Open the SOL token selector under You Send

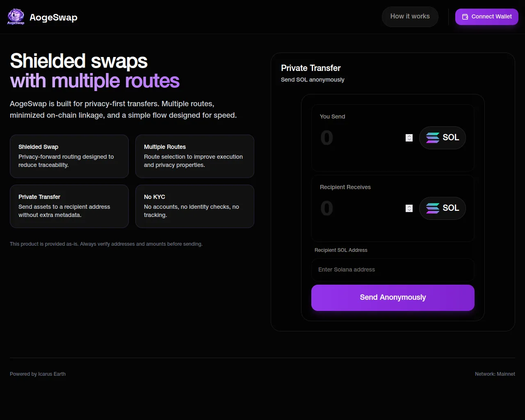pos(442,138)
